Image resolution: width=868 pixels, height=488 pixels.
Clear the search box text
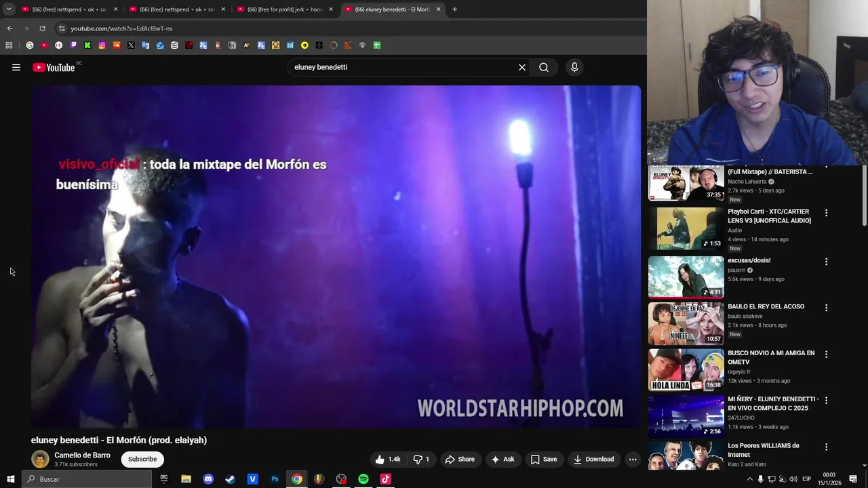[522, 67]
